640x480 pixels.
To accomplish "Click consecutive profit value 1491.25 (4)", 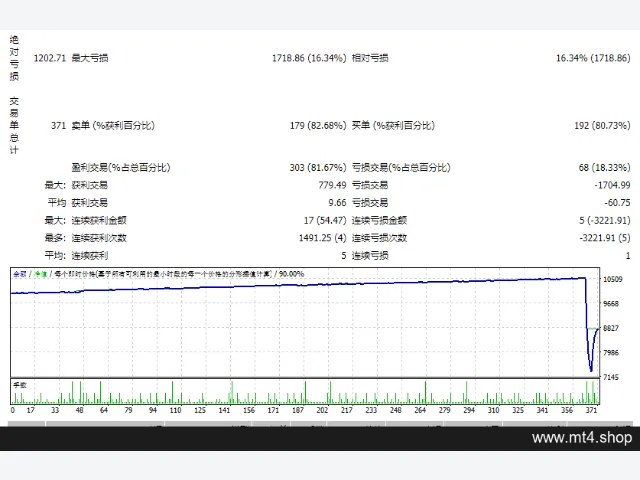I will click(322, 238).
